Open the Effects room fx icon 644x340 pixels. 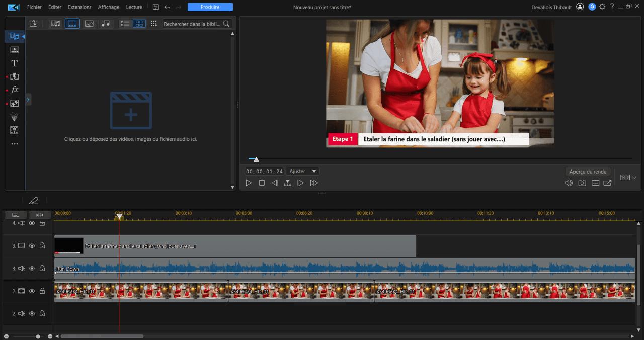click(x=15, y=90)
